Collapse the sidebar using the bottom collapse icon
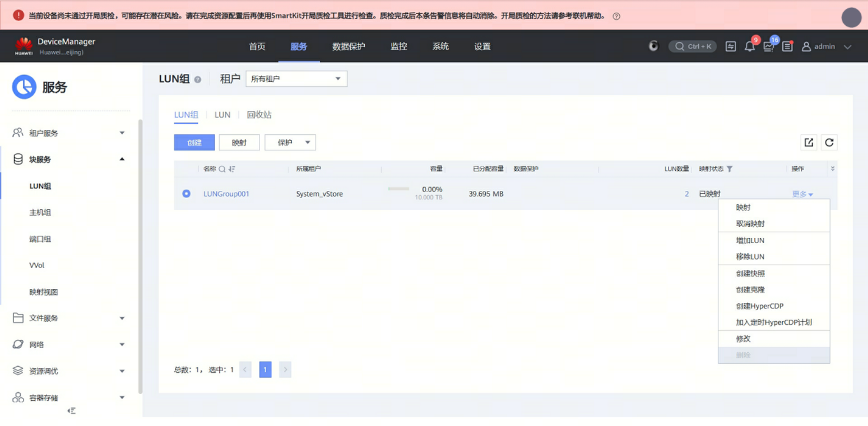868x426 pixels. coord(71,411)
